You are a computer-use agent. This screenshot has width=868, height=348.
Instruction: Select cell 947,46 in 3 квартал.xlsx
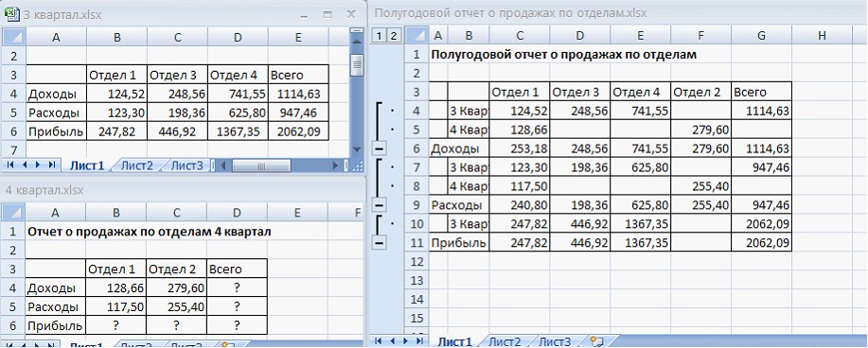298,113
